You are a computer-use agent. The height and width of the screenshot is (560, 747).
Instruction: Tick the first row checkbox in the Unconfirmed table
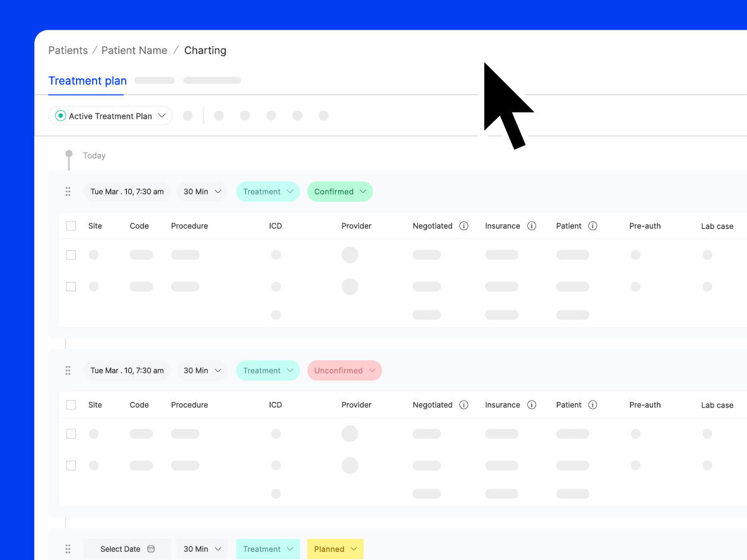tap(71, 434)
